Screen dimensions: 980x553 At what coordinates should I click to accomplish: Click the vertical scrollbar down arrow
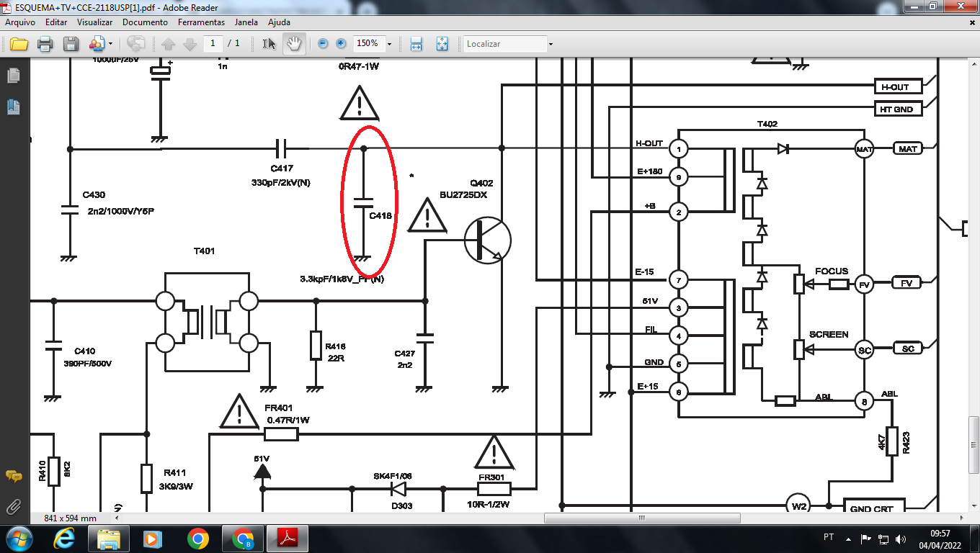pos(974,508)
